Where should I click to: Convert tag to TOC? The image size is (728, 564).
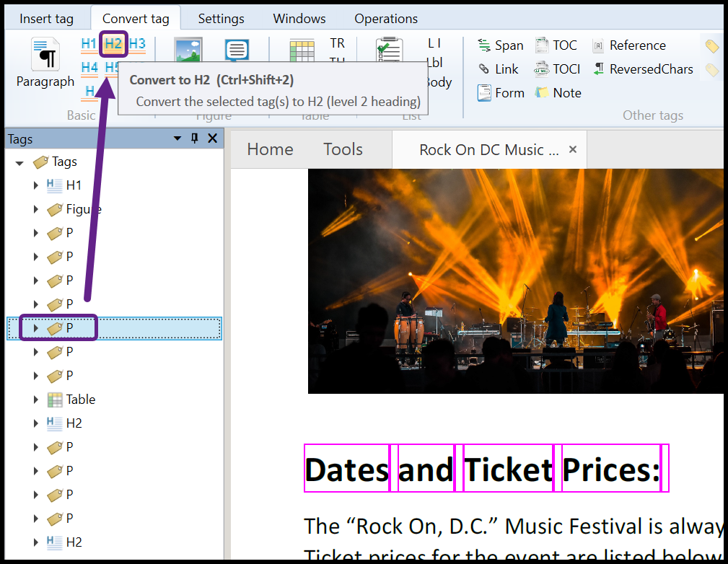point(556,45)
